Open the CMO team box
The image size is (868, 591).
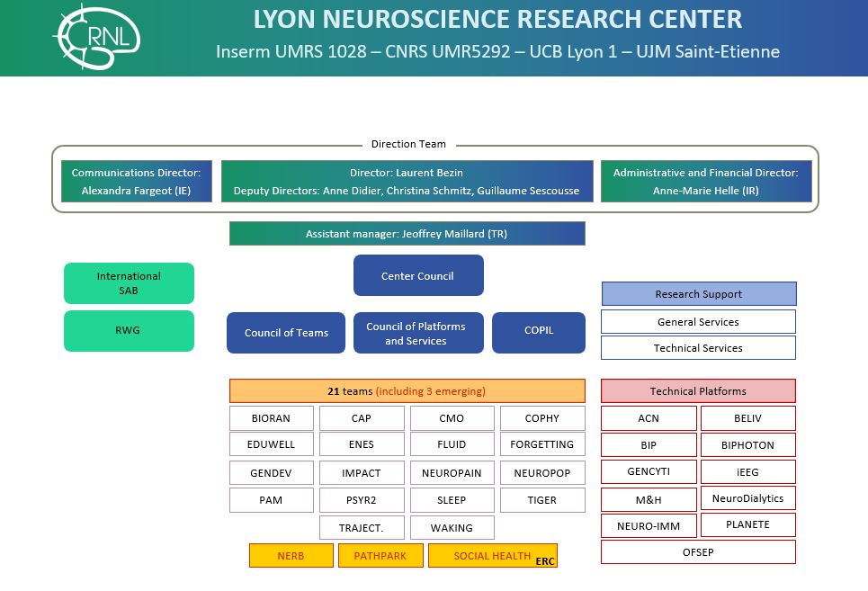[x=452, y=418]
